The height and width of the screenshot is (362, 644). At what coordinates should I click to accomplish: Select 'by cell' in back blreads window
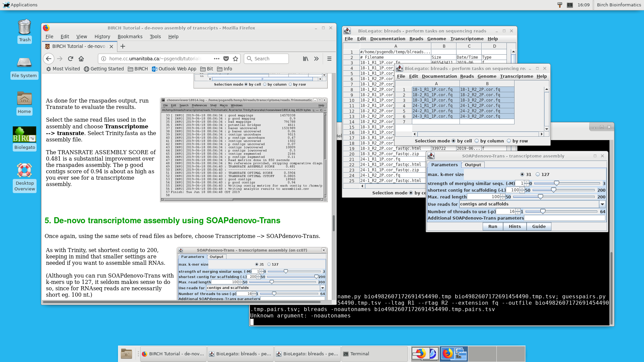click(411, 193)
